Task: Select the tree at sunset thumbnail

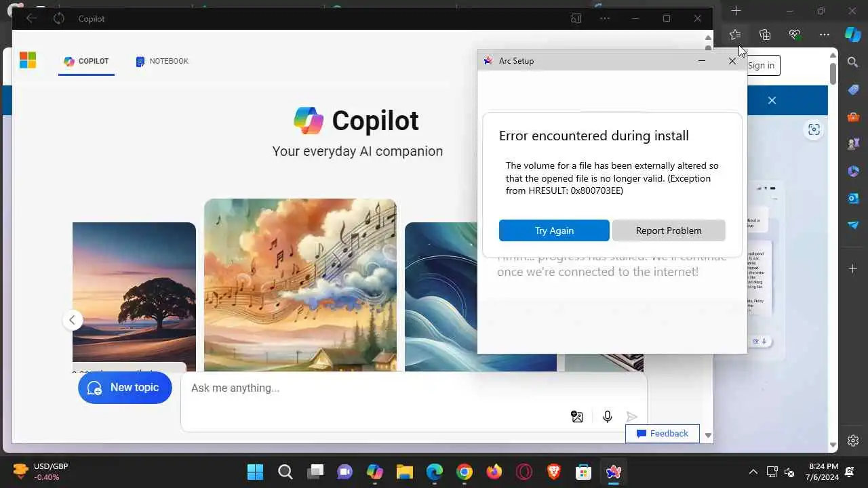Action: click(134, 297)
